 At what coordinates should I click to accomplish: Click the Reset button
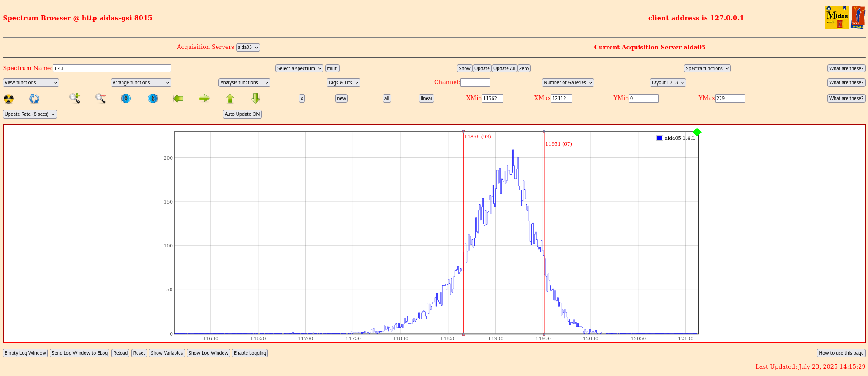click(139, 353)
